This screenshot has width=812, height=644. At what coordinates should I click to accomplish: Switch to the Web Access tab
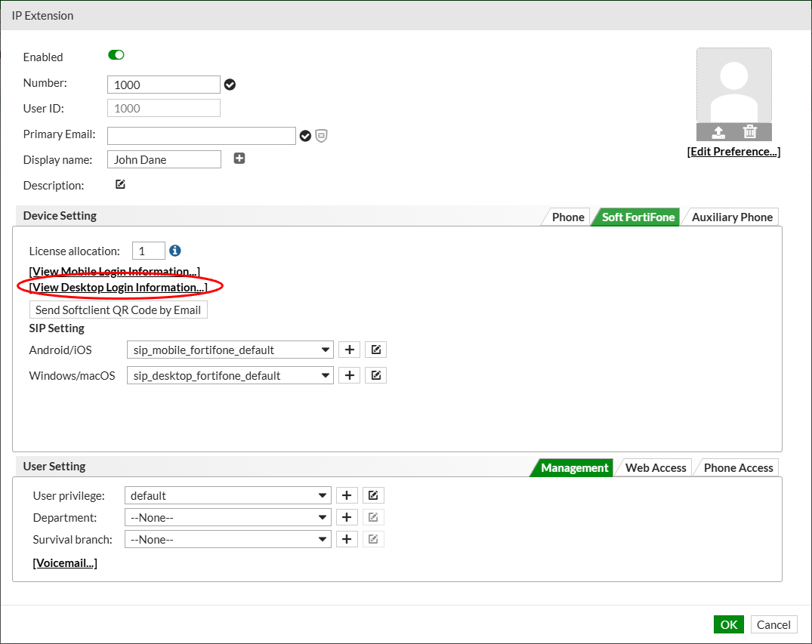click(655, 467)
